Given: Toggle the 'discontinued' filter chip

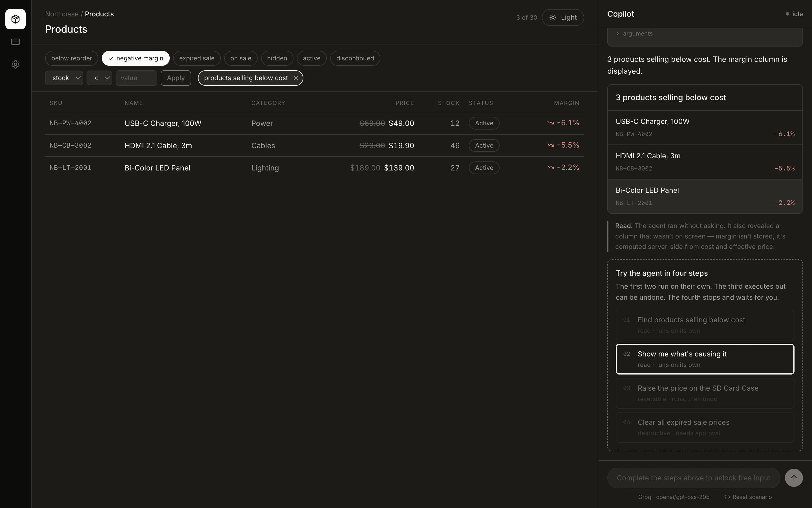Looking at the screenshot, I should [x=355, y=58].
